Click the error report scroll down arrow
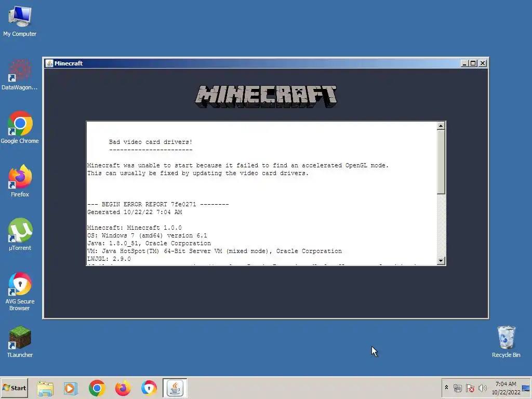The image size is (532, 399). click(x=441, y=261)
